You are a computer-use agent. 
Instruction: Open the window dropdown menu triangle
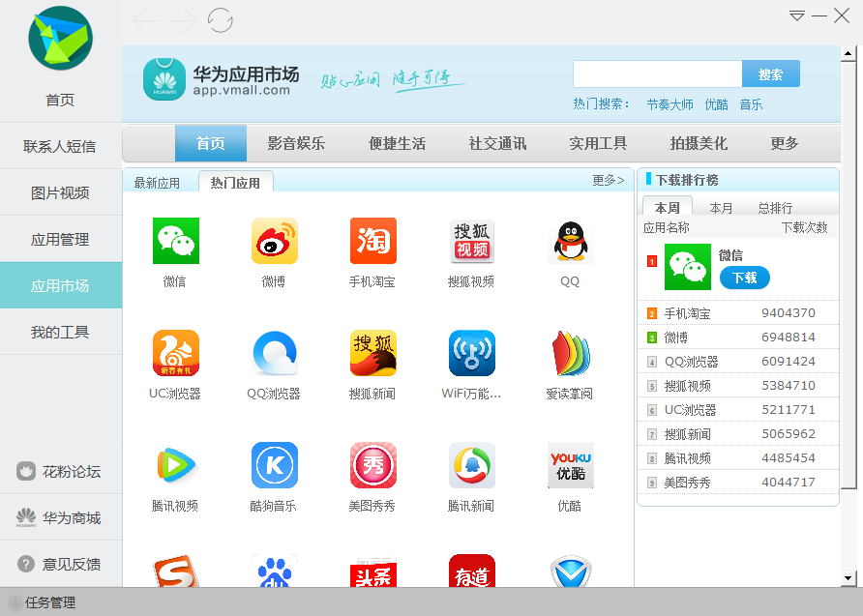click(x=797, y=15)
